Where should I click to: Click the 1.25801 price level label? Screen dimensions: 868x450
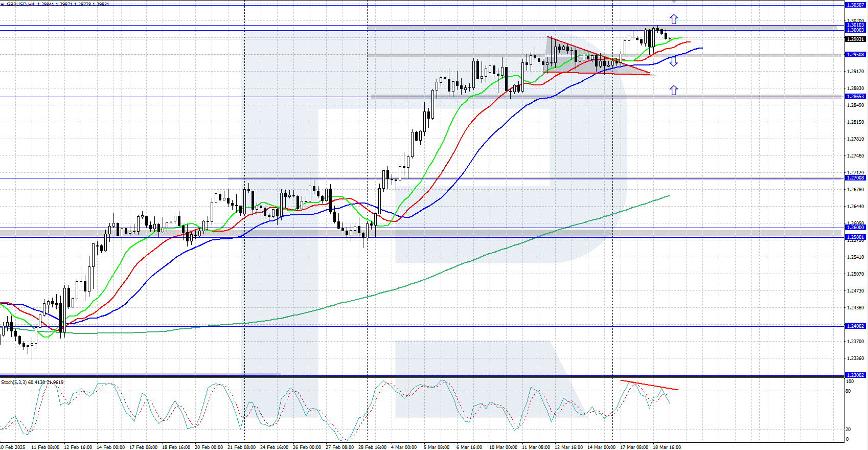855,237
